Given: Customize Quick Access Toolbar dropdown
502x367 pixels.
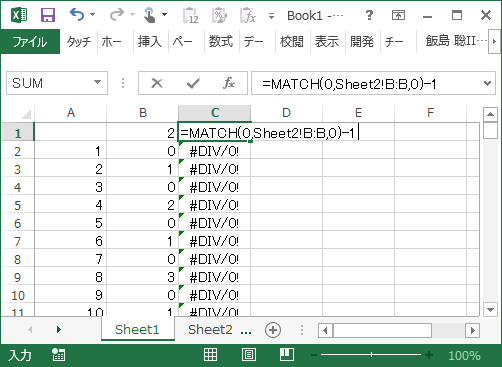Looking at the screenshot, I should click(x=272, y=16).
